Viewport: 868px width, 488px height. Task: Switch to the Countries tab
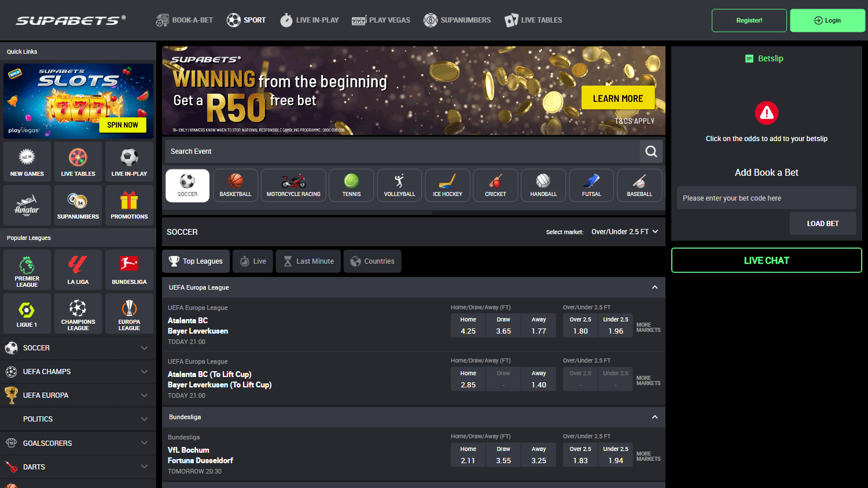point(372,261)
